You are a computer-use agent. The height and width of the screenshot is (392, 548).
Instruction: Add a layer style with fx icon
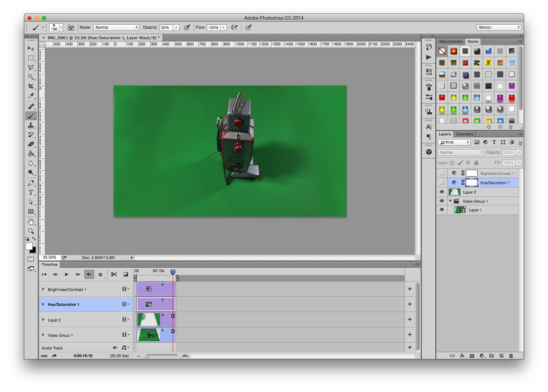pos(462,356)
